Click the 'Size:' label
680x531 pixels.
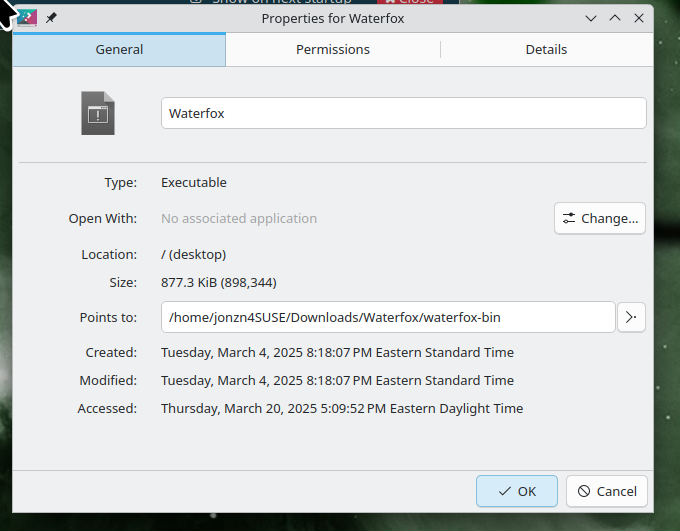123,283
